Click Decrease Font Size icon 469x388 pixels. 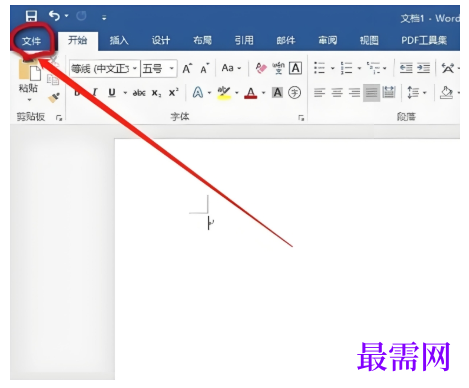click(x=205, y=68)
